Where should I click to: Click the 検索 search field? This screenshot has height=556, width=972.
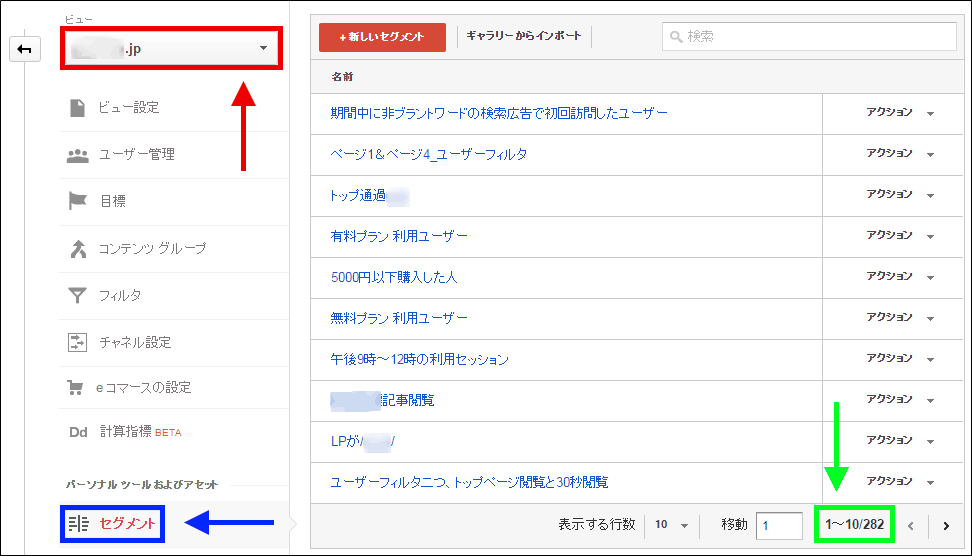point(808,37)
